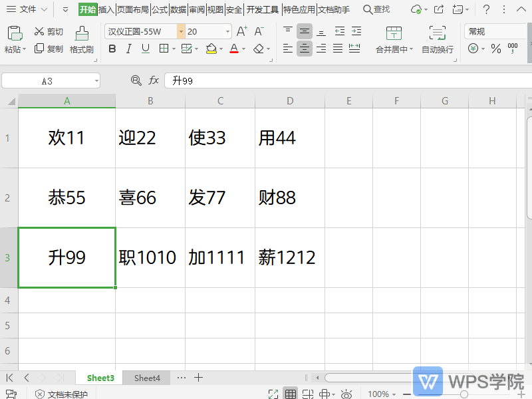Toggle underline formatting
The image size is (532, 399).
145,49
